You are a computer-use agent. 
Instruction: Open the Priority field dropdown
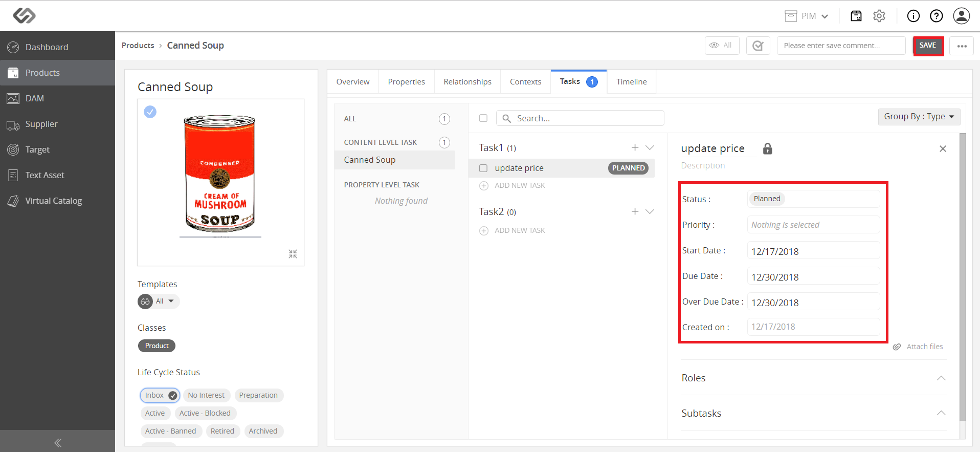point(814,225)
